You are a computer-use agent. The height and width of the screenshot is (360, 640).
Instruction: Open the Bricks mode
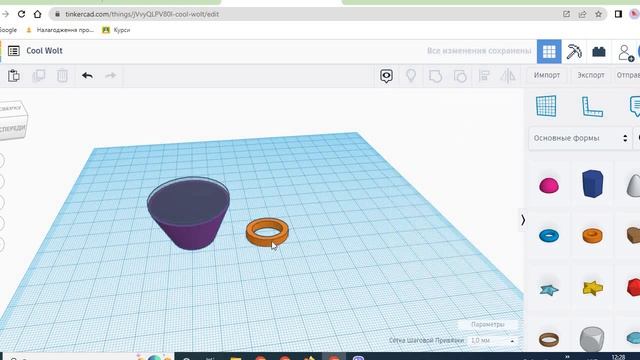click(x=599, y=51)
